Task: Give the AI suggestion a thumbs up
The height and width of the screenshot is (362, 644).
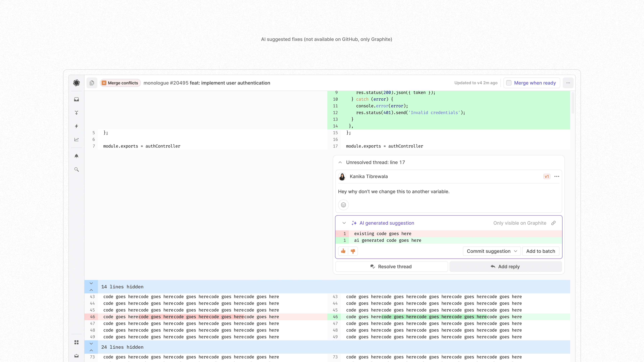Action: pos(343,251)
